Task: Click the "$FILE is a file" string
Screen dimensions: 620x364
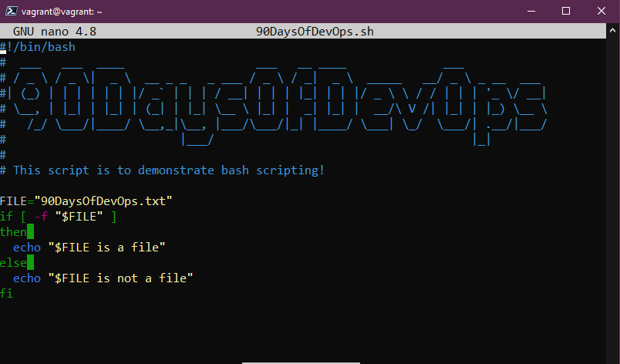Action: coord(107,247)
